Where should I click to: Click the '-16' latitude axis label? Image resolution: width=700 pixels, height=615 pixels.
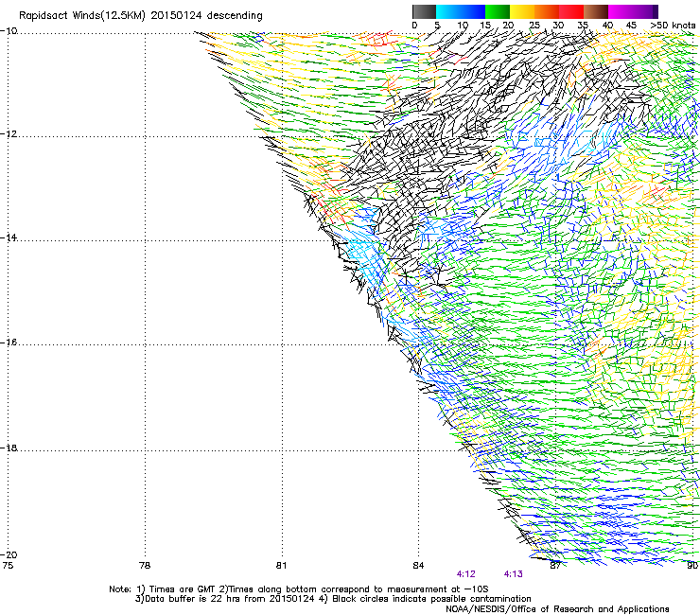(x=9, y=343)
